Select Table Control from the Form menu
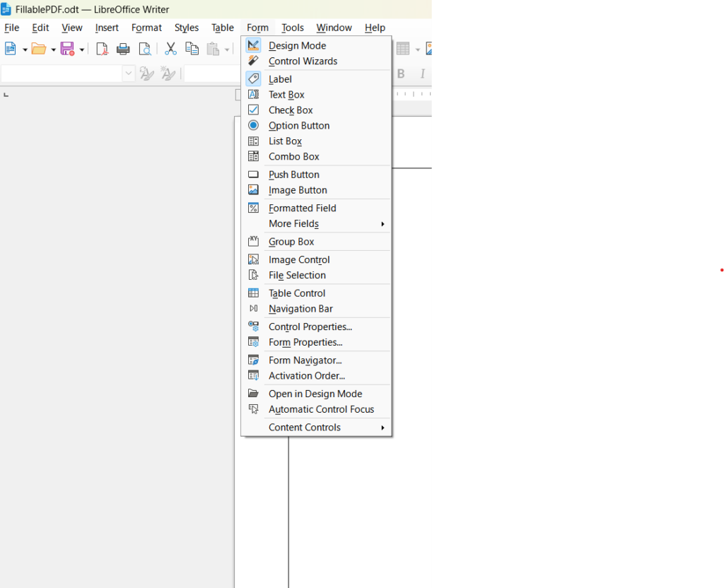This screenshot has height=588, width=724. (317, 293)
